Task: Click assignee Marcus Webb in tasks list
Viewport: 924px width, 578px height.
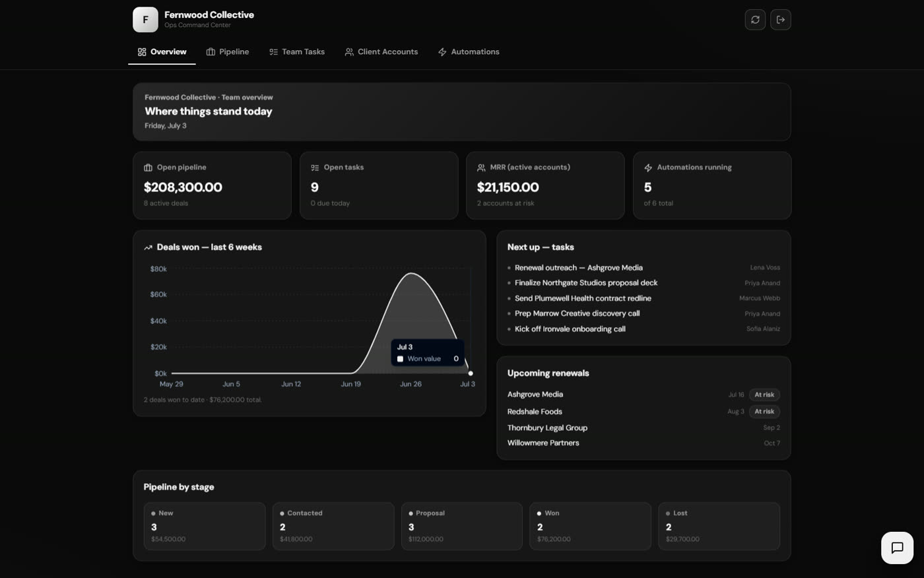Action: pos(760,298)
